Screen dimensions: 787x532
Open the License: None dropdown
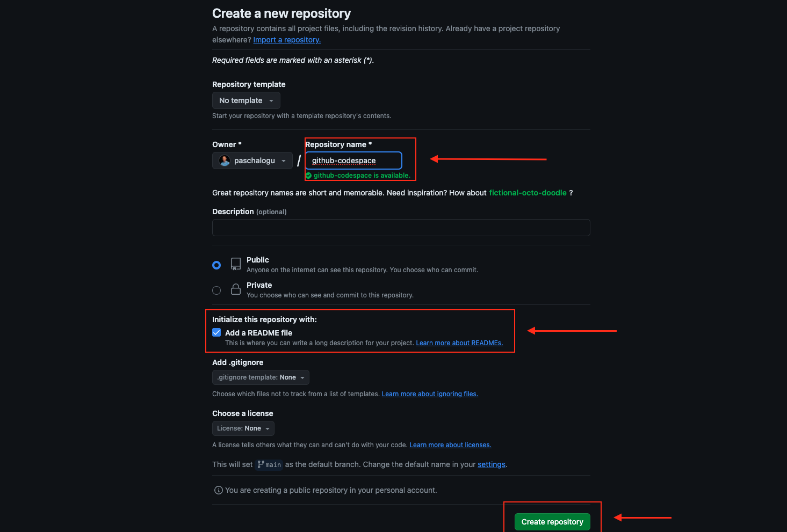coord(243,428)
